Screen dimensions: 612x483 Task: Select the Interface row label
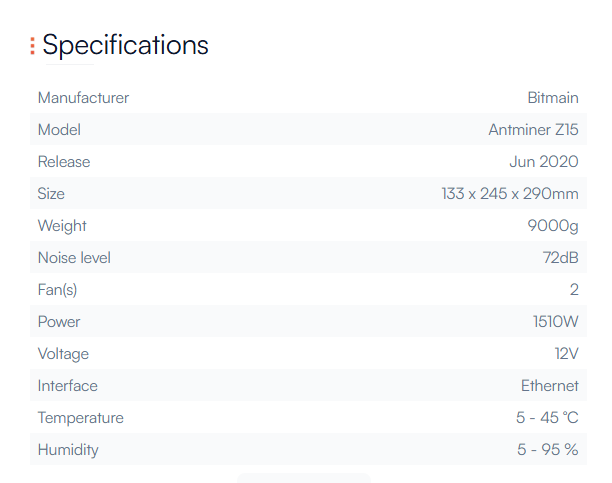pyautogui.click(x=68, y=386)
